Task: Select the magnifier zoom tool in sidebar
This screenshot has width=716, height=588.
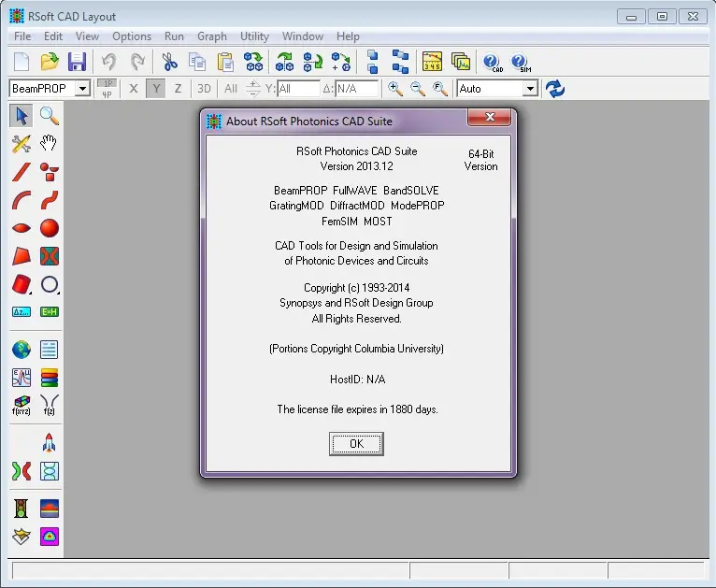Action: pos(50,116)
